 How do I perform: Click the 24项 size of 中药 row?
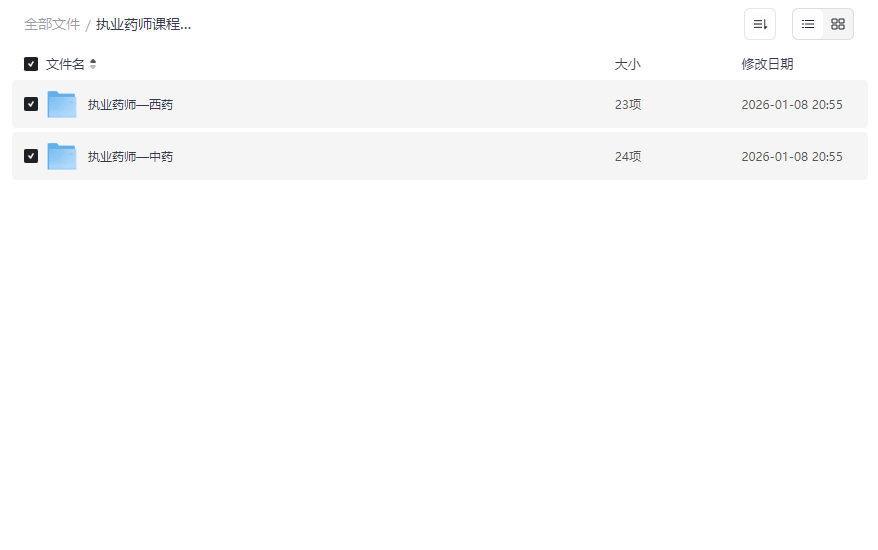coord(627,157)
